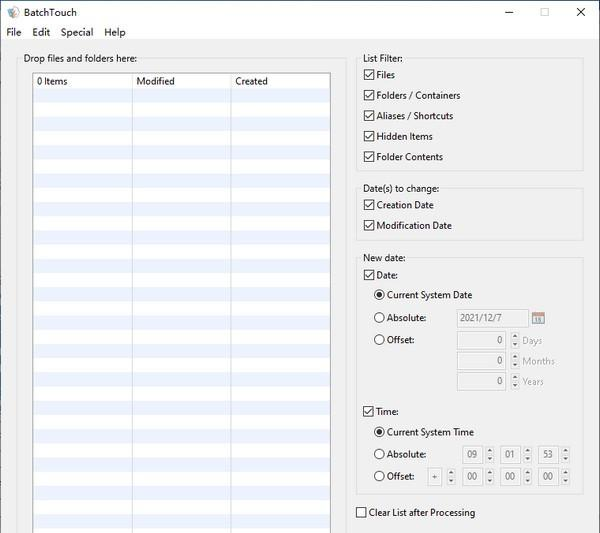Click the offset minutes stepper arrows
The height and width of the screenshot is (533, 600).
pos(528,476)
